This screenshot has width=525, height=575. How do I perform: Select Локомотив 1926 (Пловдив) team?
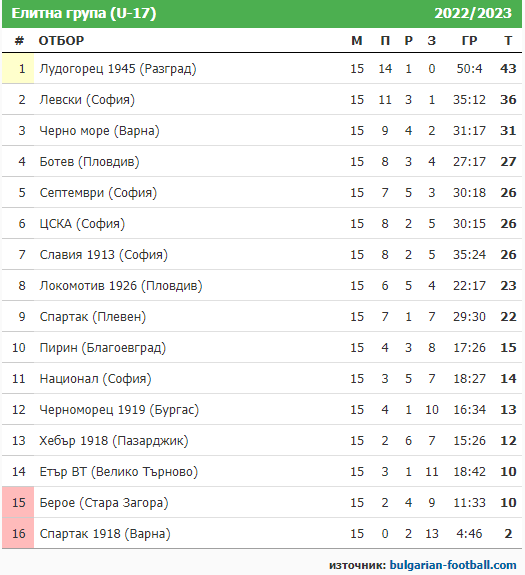(121, 286)
